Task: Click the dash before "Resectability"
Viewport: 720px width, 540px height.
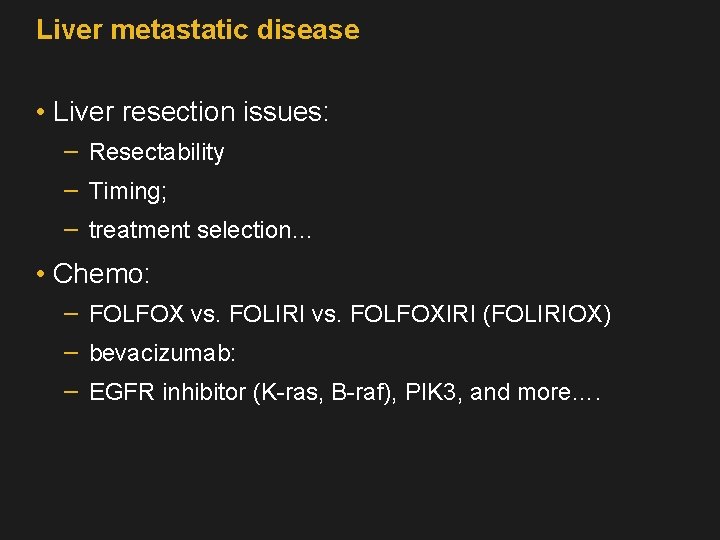Action: pos(71,151)
